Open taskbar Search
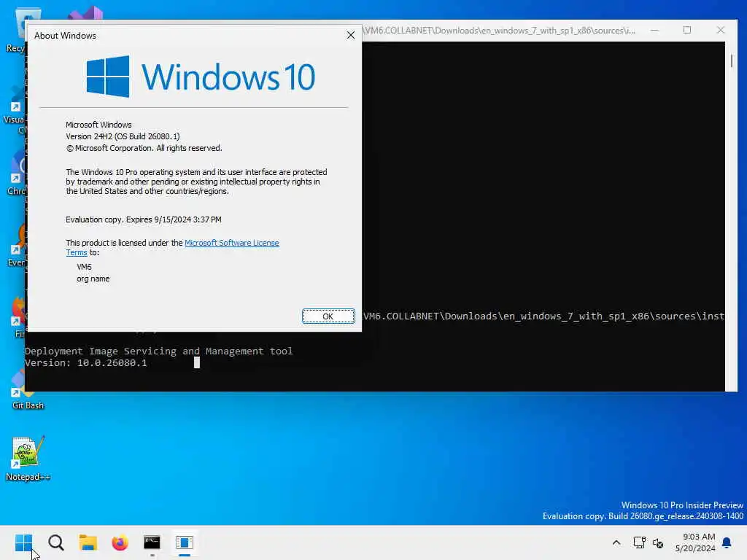This screenshot has height=560, width=747. click(55, 542)
